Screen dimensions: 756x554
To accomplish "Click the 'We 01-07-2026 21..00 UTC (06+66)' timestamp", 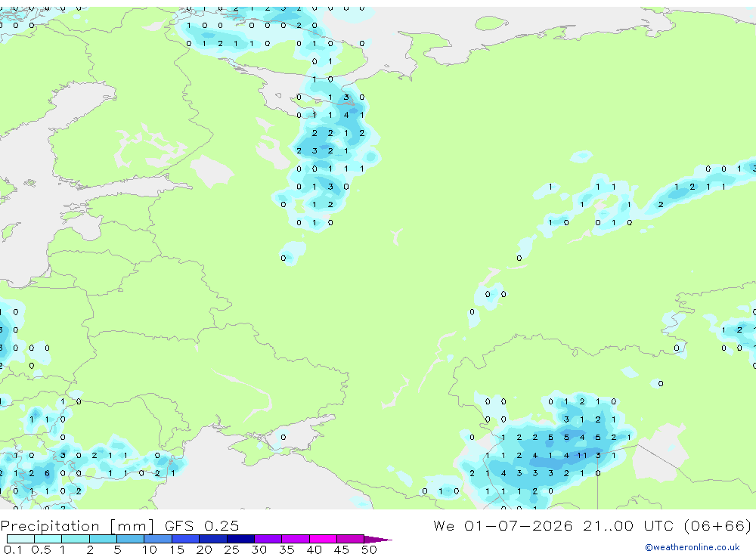I will tap(592, 525).
